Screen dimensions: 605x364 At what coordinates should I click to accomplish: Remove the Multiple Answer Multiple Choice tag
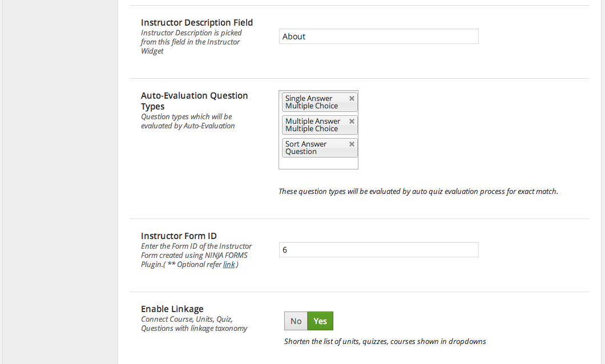coord(352,121)
